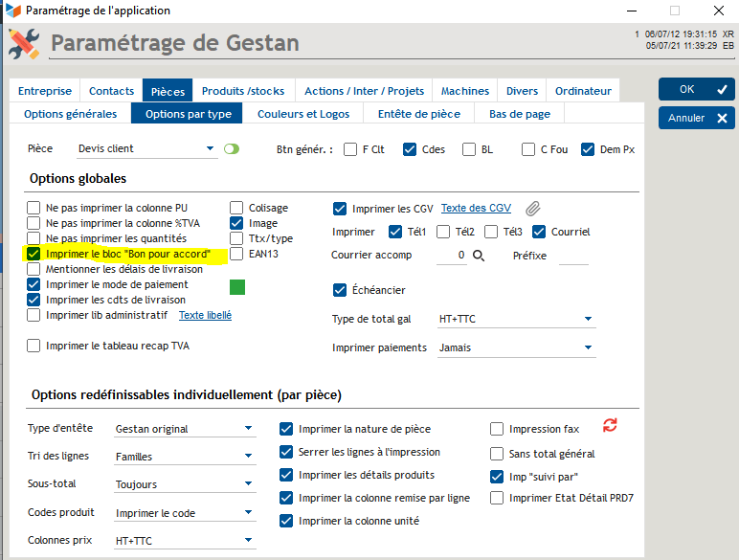Open the Texte libellé link

205,315
